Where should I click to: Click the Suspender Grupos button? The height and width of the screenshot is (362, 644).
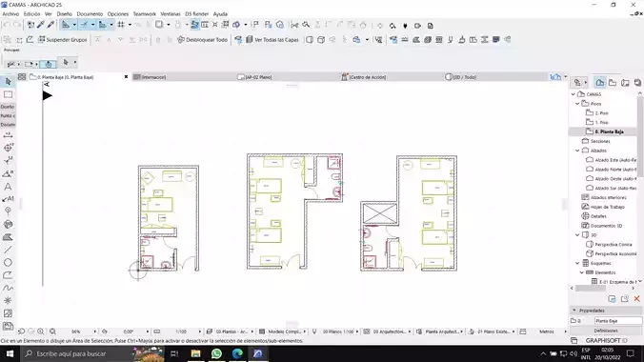tap(63, 40)
